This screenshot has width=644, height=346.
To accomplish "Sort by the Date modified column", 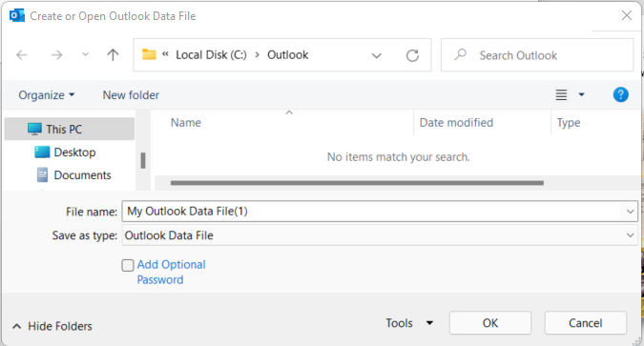I will [x=456, y=123].
